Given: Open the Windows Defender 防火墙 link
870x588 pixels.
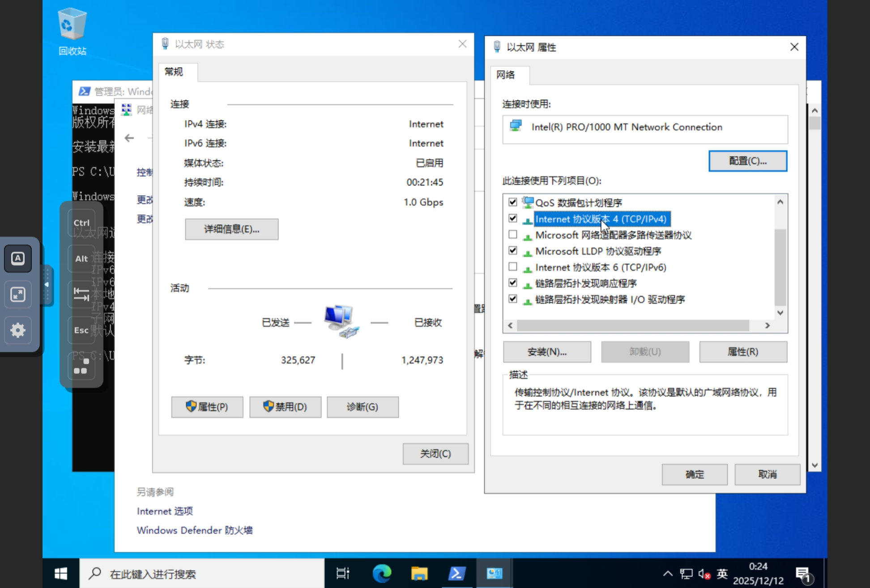Looking at the screenshot, I should pos(195,530).
